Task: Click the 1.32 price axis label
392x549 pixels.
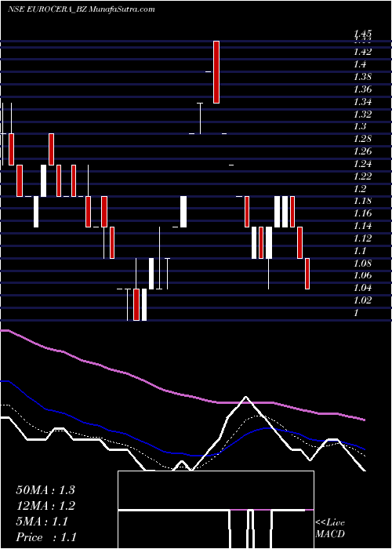Action: click(x=362, y=115)
